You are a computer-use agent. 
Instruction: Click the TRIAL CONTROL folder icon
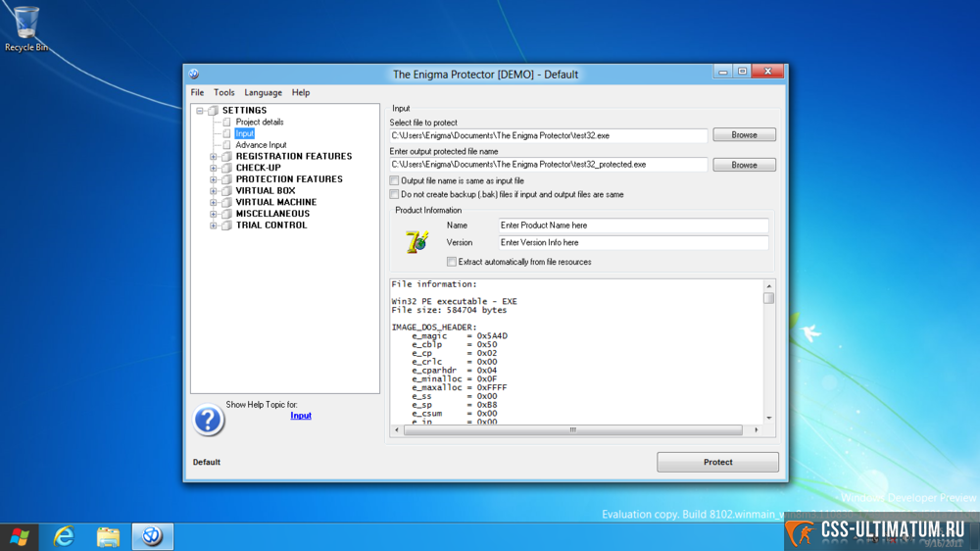point(227,225)
